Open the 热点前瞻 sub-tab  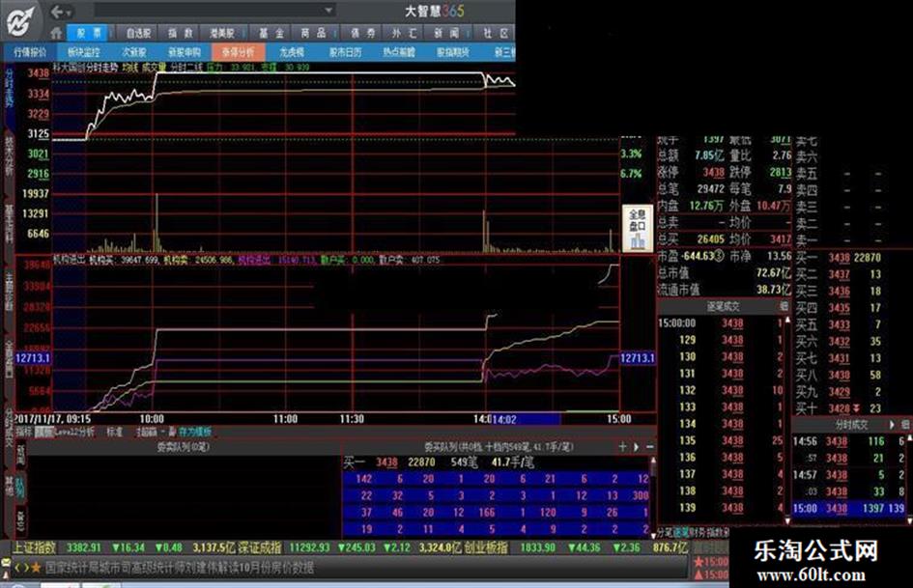tap(399, 52)
